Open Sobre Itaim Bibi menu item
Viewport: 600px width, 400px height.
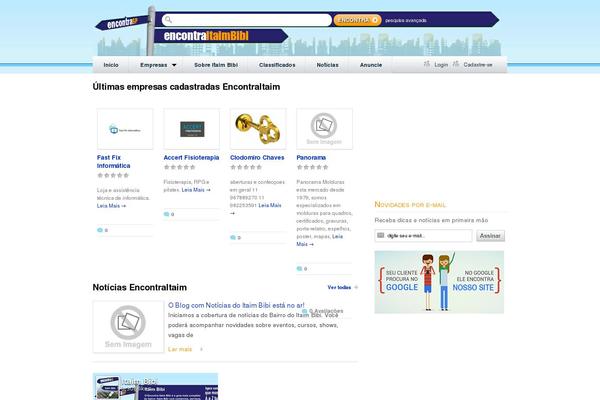(216, 65)
